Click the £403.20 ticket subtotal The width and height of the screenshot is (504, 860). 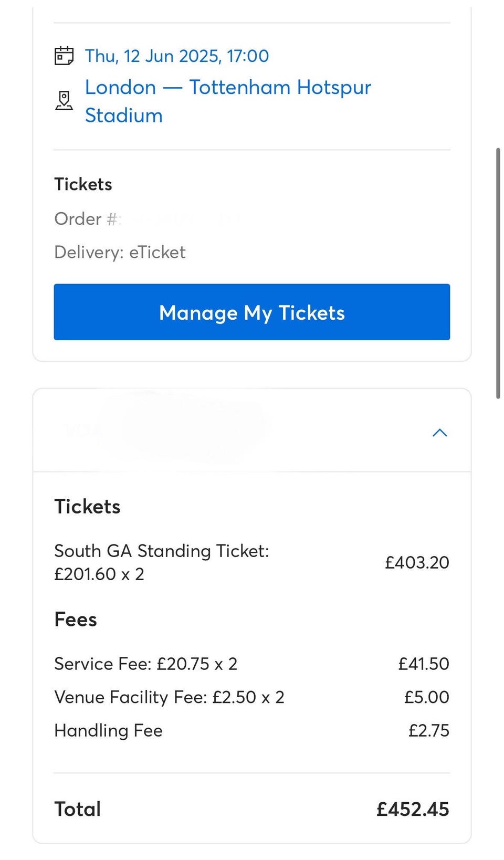click(417, 562)
